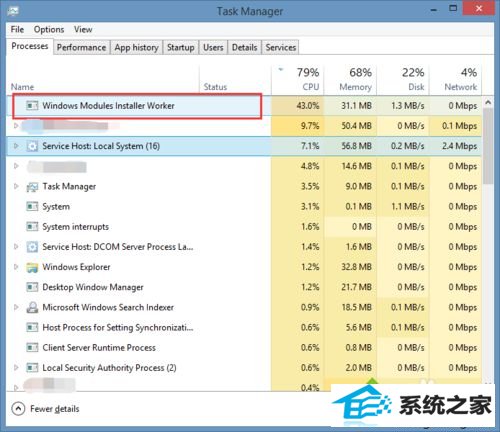Expand Service Host: DCOM Server Process Launcher
Image resolution: width=500 pixels, height=432 pixels.
pos(16,246)
